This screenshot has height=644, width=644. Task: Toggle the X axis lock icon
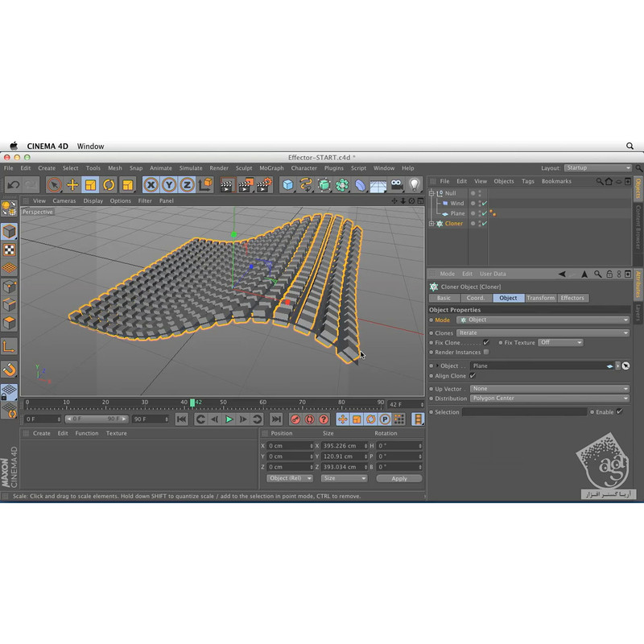coord(151,185)
